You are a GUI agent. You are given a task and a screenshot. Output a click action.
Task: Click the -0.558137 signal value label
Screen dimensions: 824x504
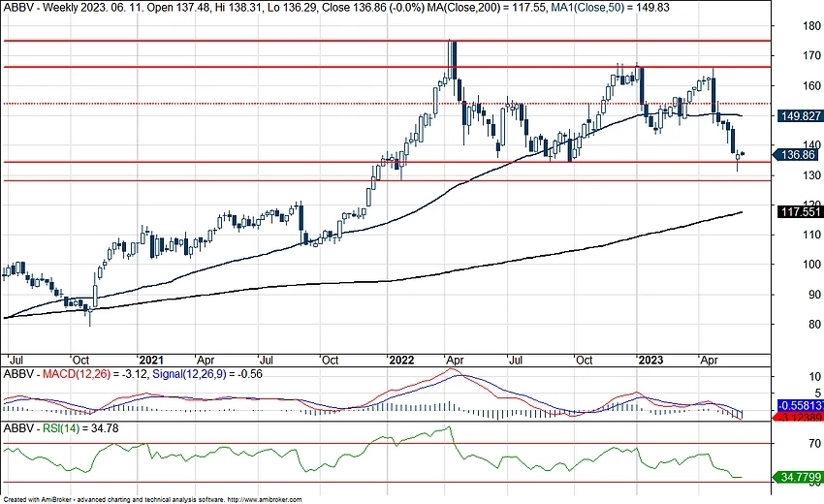(x=800, y=406)
